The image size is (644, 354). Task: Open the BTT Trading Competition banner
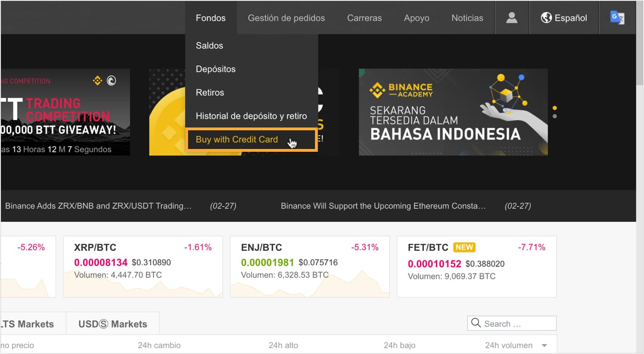(65, 112)
